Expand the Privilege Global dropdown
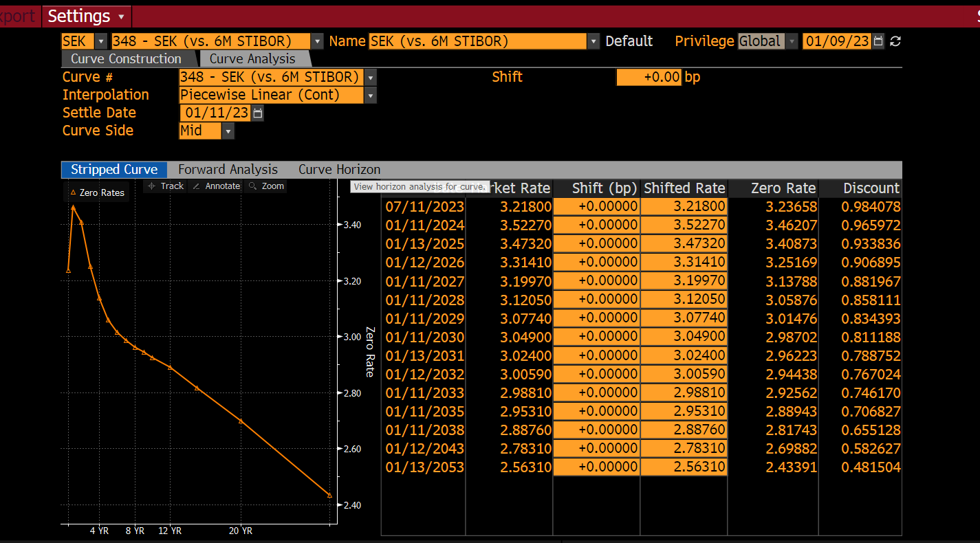Screen dimensions: 980x543 792,41
